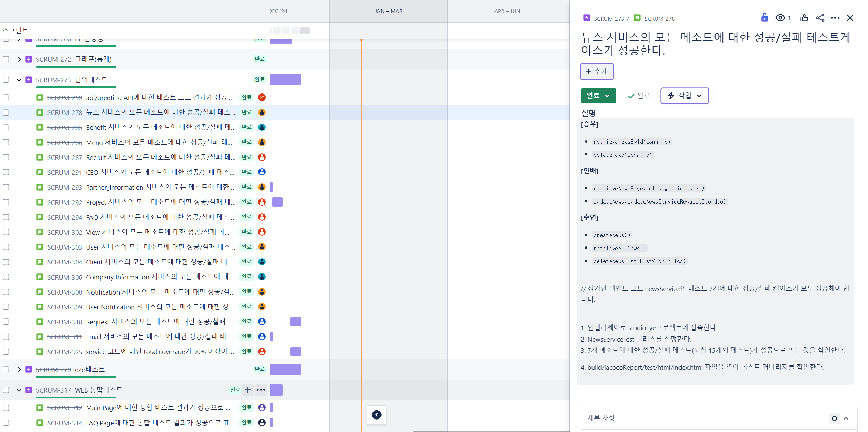Check the SCRUM-285 Benefit row checkbox
Image resolution: width=868 pixels, height=432 pixels.
pos(6,127)
